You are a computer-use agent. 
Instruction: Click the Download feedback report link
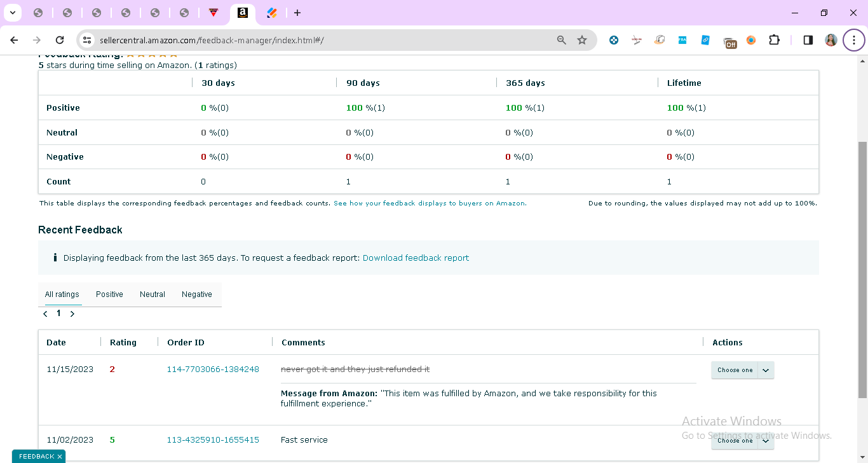pyautogui.click(x=416, y=258)
